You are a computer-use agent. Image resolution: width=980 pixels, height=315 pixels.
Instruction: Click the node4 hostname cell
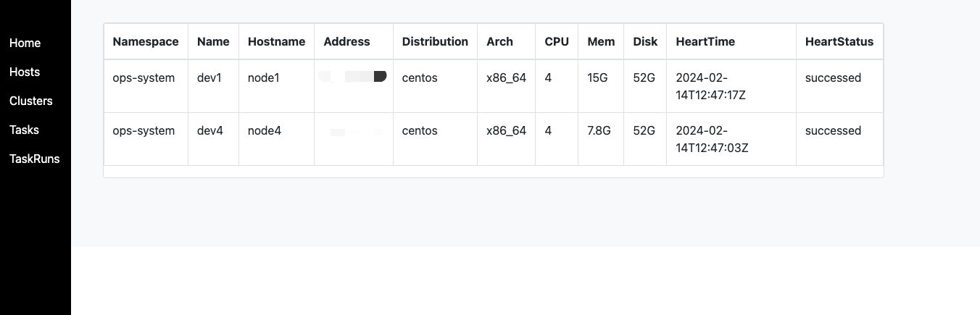pyautogui.click(x=265, y=131)
